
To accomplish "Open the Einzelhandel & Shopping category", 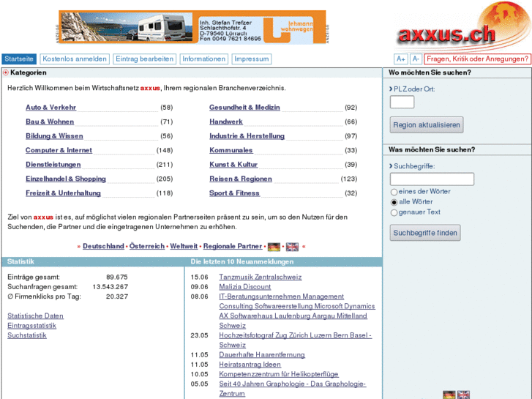I will click(66, 179).
